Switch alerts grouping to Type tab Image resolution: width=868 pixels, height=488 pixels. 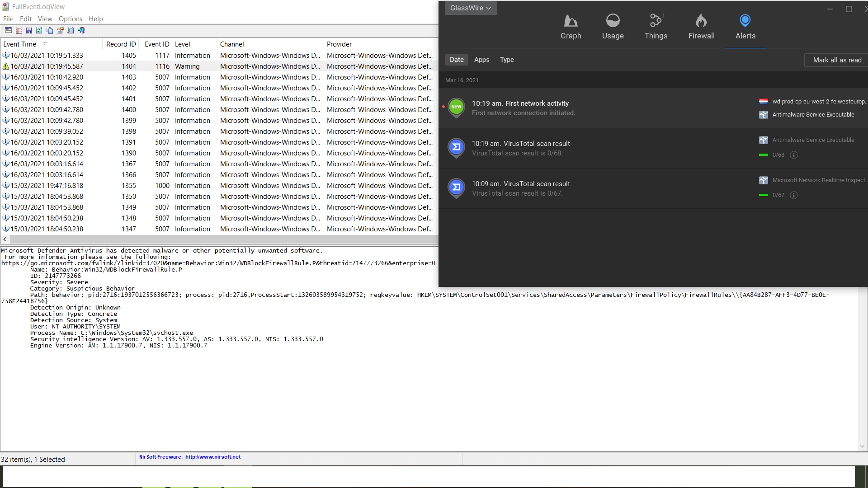(x=507, y=60)
